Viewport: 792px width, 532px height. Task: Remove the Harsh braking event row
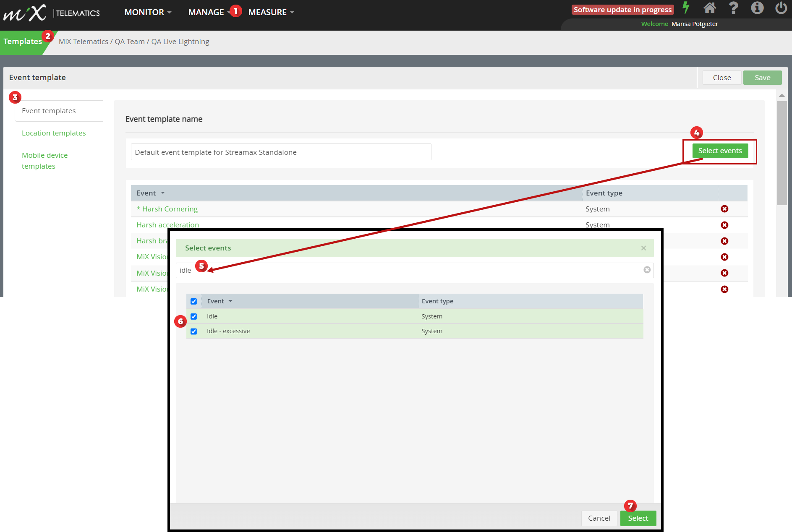click(724, 241)
